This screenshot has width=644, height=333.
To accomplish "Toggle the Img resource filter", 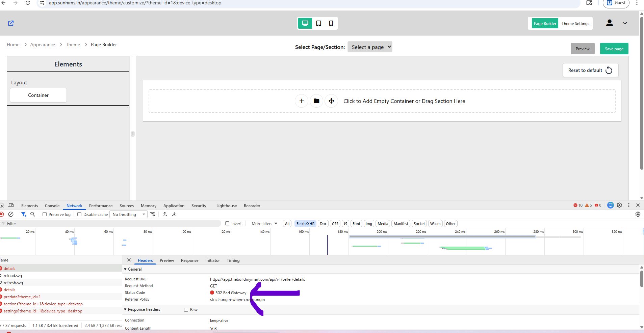I will tap(369, 224).
